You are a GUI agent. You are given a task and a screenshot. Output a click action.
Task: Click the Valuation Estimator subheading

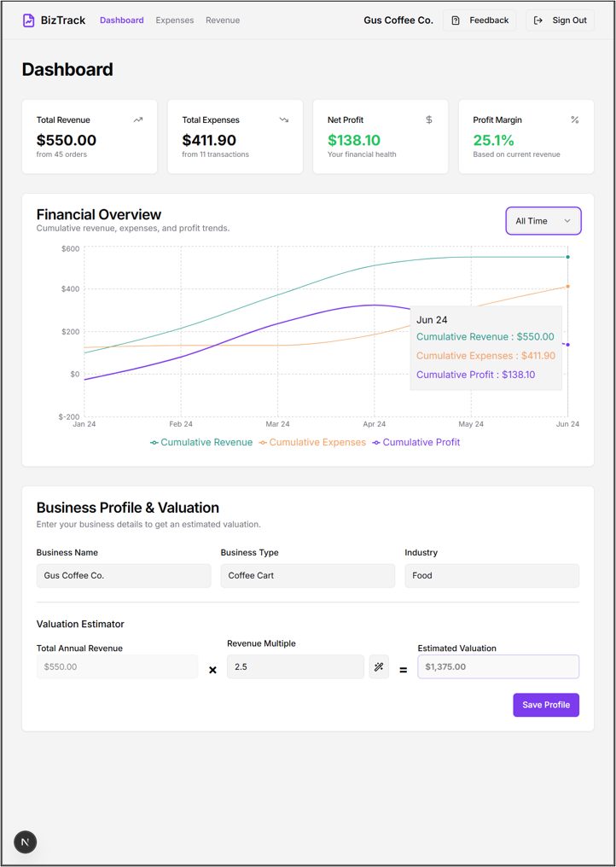click(80, 625)
